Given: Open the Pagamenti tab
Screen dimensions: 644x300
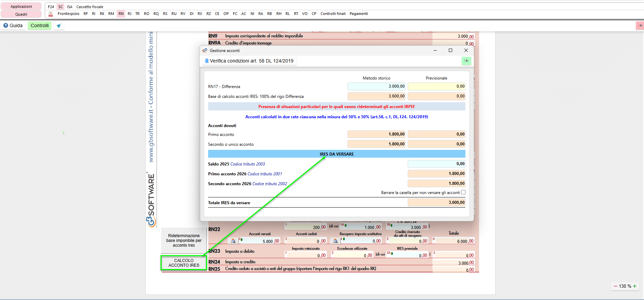Looking at the screenshot, I should tap(359, 14).
